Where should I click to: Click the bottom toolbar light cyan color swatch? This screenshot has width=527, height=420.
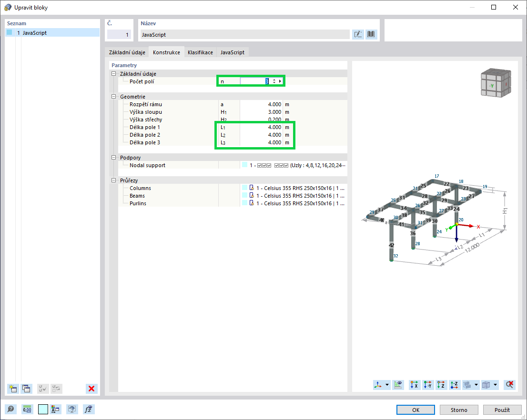coord(43,409)
